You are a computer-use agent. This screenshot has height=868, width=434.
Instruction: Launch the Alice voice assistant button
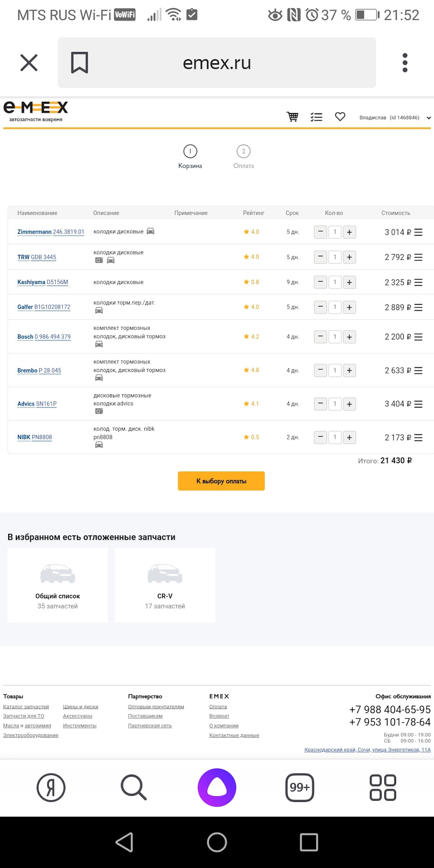tap(217, 788)
